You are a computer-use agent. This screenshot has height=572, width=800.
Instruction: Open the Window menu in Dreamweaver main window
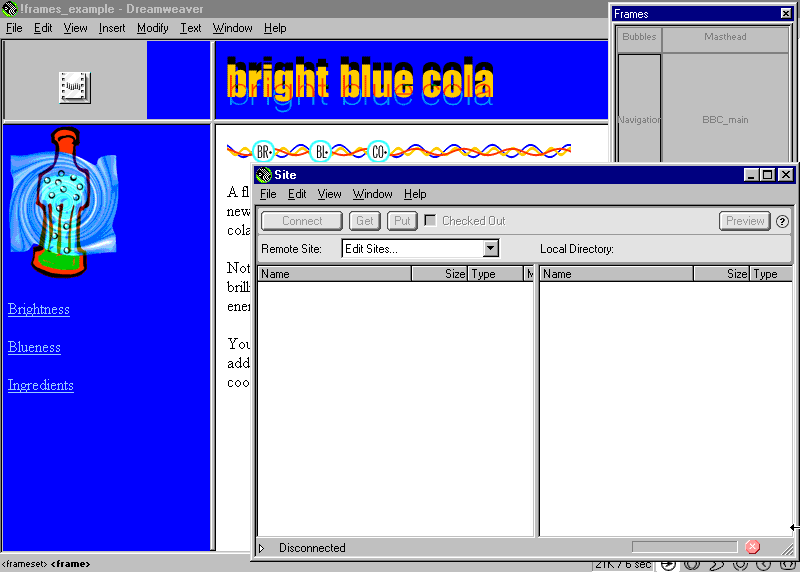coord(232,28)
